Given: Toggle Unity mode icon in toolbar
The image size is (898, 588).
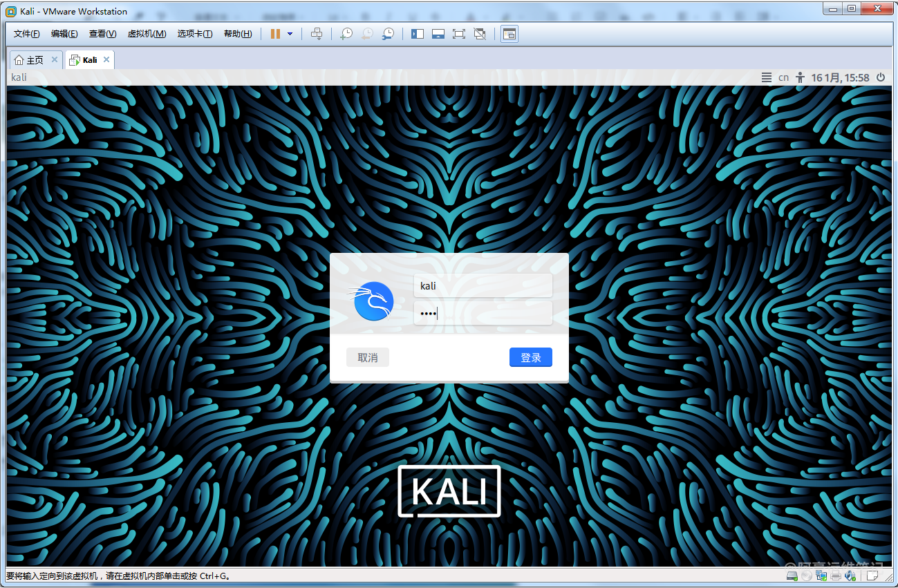Looking at the screenshot, I should click(x=480, y=34).
